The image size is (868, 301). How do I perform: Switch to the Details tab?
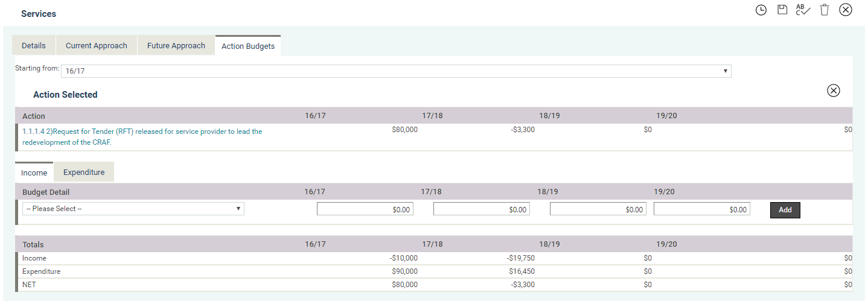[x=34, y=46]
